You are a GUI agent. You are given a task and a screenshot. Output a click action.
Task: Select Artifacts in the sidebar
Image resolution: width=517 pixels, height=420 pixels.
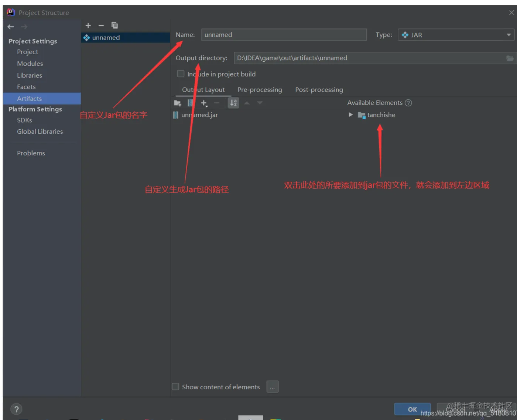pos(42,98)
